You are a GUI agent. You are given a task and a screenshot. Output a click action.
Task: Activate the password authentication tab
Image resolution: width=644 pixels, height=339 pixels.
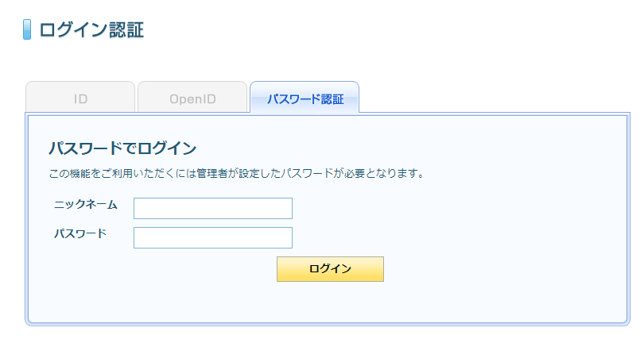pos(305,99)
